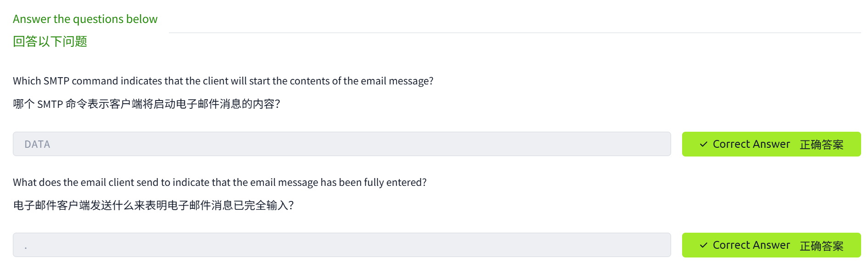Click the checkmark icon beside the period answer

pos(703,245)
